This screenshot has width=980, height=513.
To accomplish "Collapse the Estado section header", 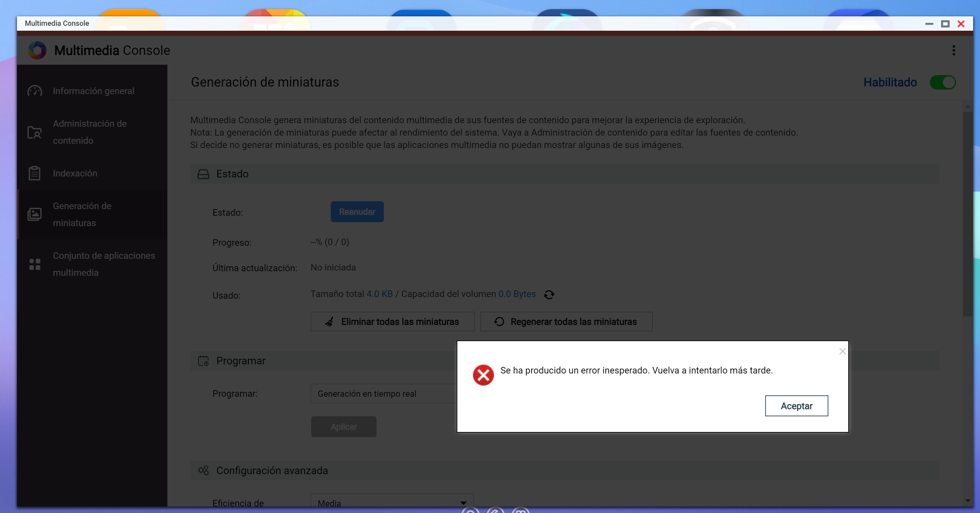I will 232,174.
